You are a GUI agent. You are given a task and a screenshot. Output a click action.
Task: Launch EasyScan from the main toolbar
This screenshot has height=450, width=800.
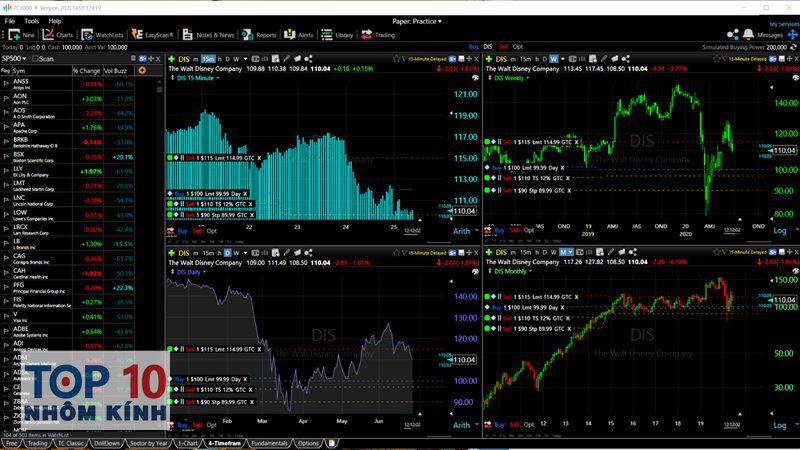(152, 35)
